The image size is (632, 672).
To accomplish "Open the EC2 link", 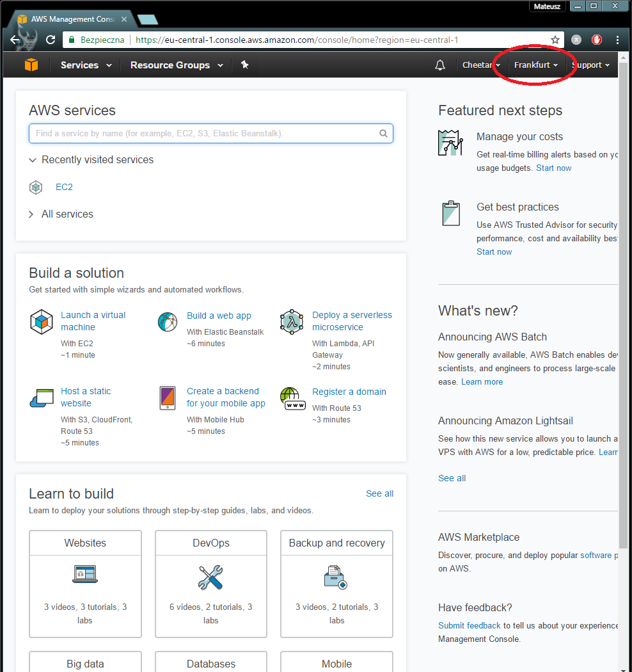I will click(x=64, y=188).
